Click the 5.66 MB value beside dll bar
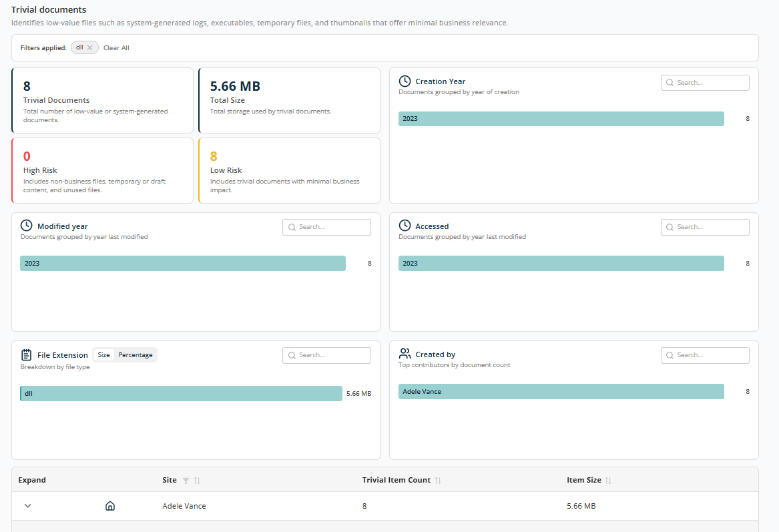This screenshot has height=532, width=779. point(358,393)
